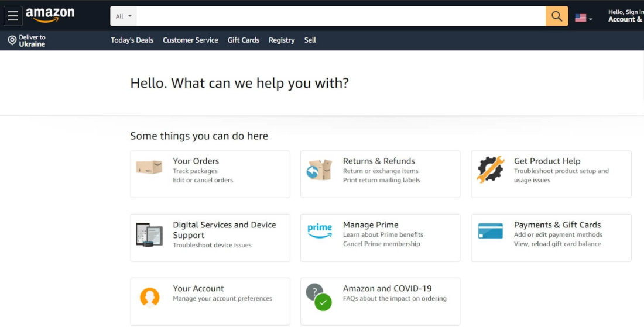Click the Digital Services devices icon
Image resolution: width=644 pixels, height=335 pixels.
pos(149,234)
